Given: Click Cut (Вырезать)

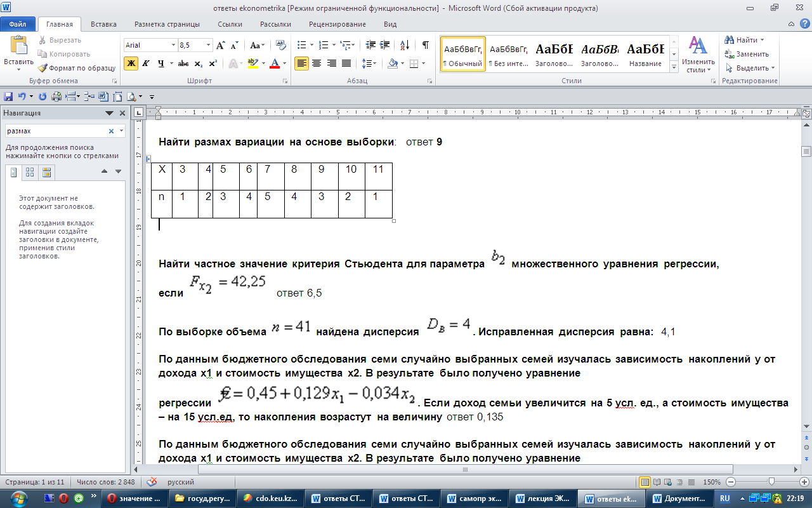Looking at the screenshot, I should coord(60,40).
